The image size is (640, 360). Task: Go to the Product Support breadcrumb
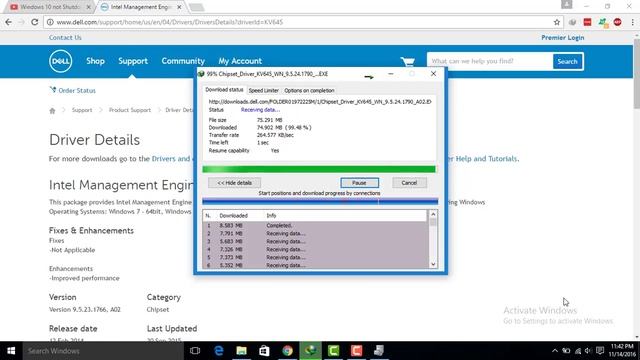coord(130,110)
